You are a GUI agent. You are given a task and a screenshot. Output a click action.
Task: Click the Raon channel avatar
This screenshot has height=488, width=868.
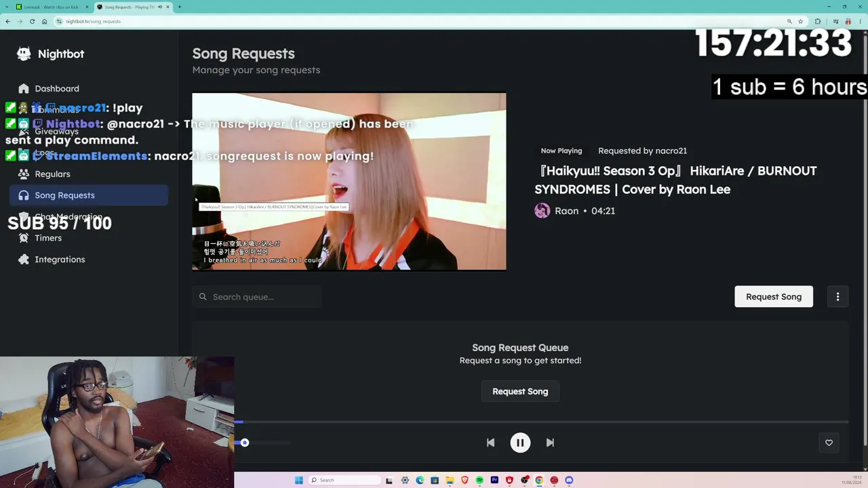[542, 211]
